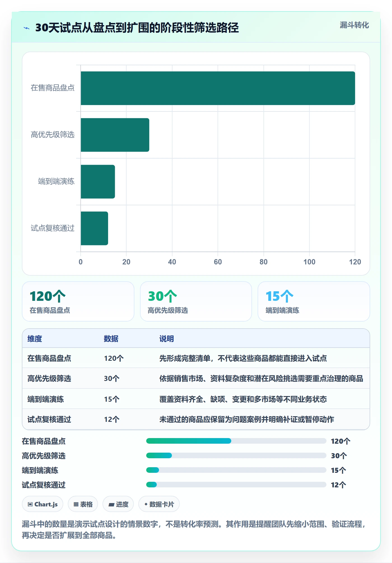The image size is (392, 563).
Task: Click the 12个 table cell
Action: click(x=112, y=419)
